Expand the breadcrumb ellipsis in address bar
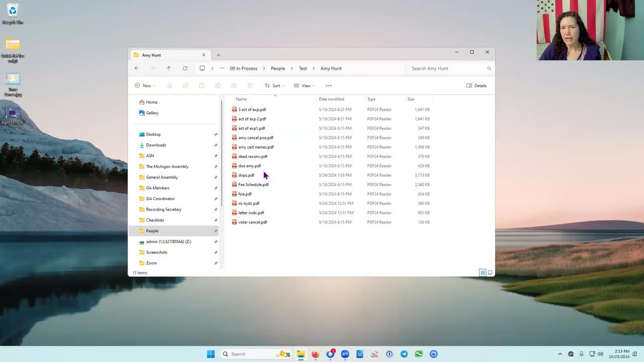The image size is (644, 362). pos(222,68)
